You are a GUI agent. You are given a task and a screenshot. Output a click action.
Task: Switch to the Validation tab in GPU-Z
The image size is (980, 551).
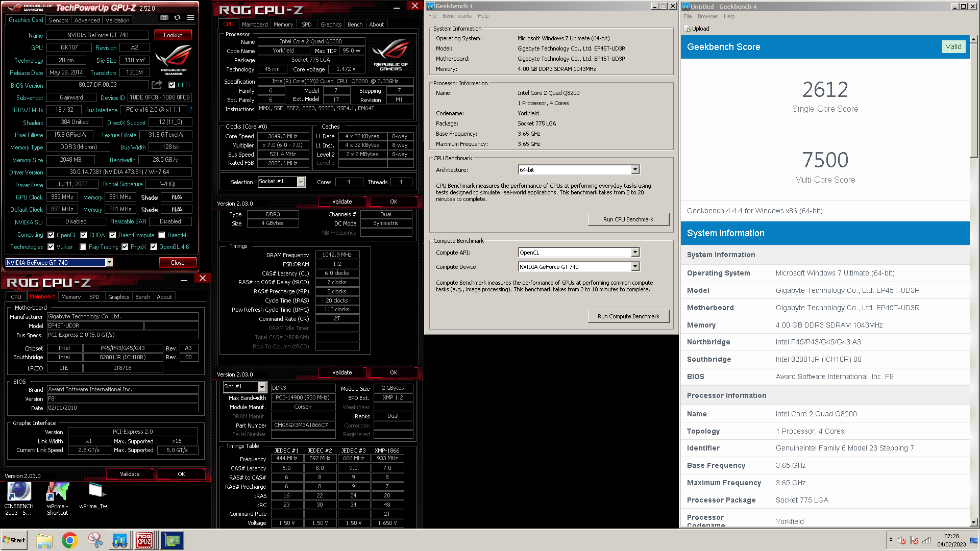coord(117,20)
